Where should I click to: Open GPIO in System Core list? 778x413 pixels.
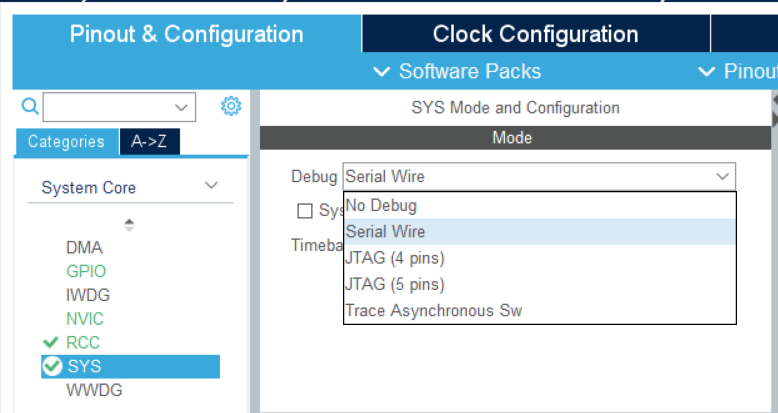click(86, 271)
